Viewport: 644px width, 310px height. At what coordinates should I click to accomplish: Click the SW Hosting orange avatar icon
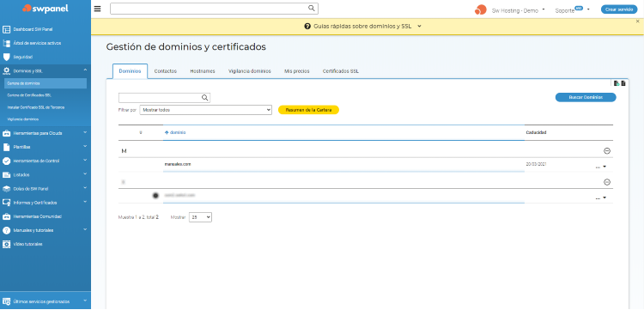tap(481, 9)
